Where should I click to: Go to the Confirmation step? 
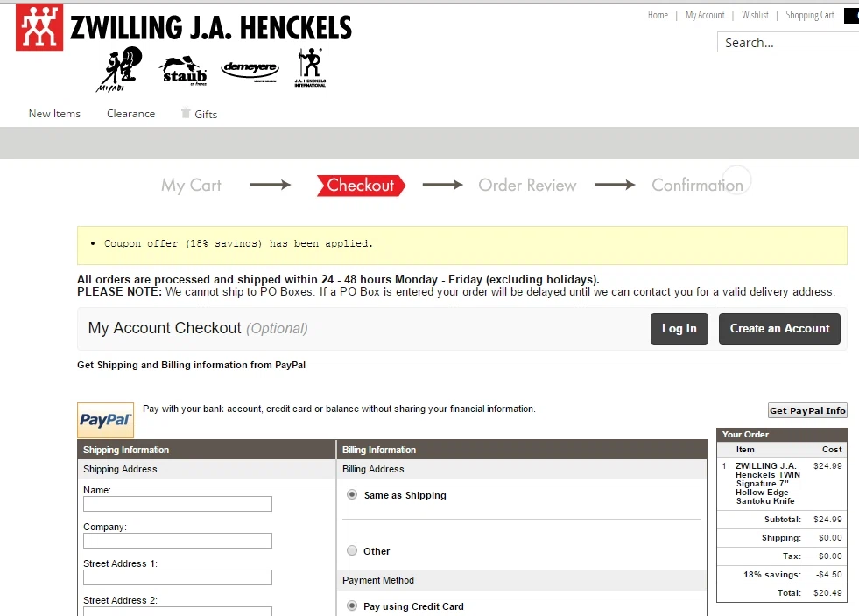coord(697,185)
